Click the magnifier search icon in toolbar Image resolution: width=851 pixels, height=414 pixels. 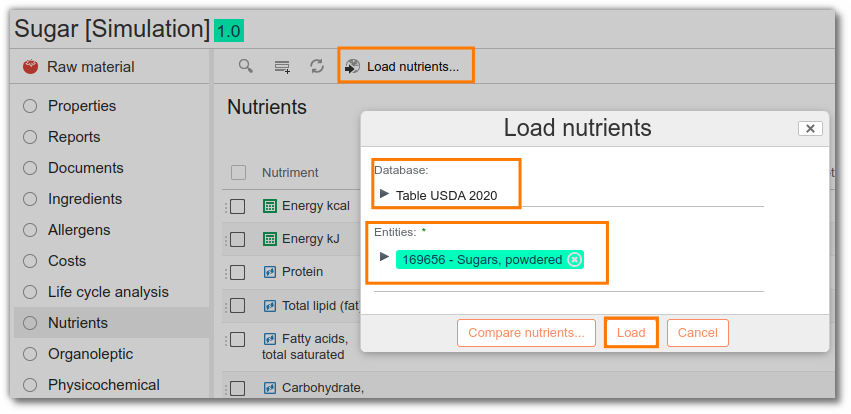[246, 67]
